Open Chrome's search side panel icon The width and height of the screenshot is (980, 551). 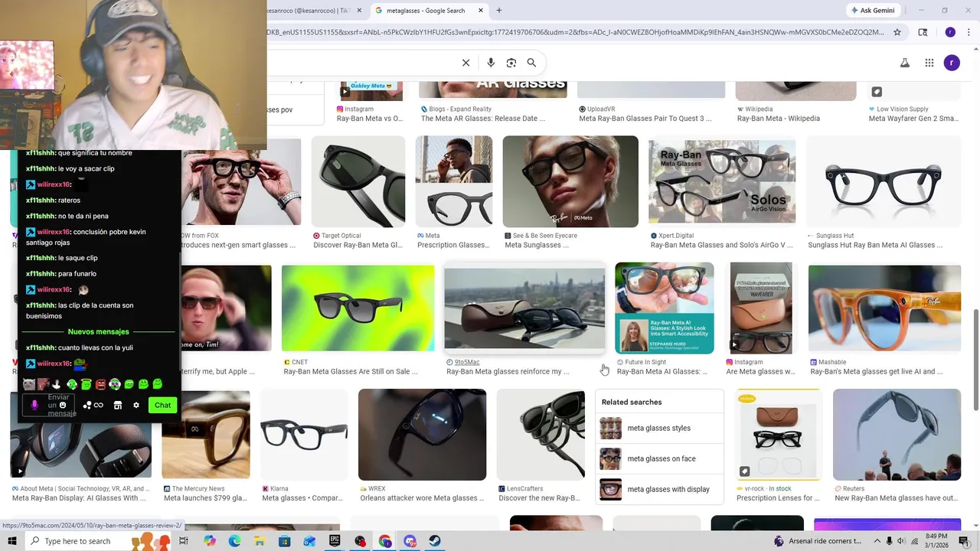[923, 32]
